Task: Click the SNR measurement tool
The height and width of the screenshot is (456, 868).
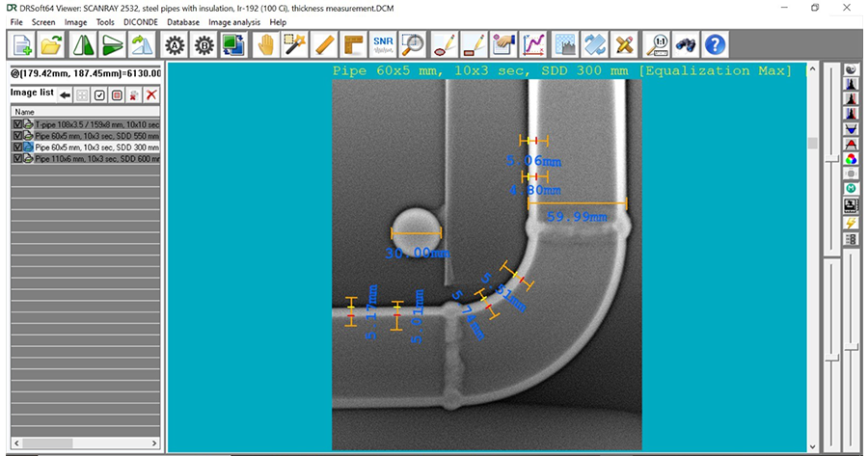Action: pos(383,44)
